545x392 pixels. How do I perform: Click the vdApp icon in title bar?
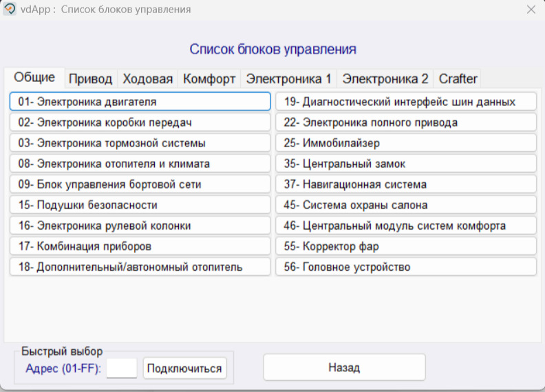[10, 10]
